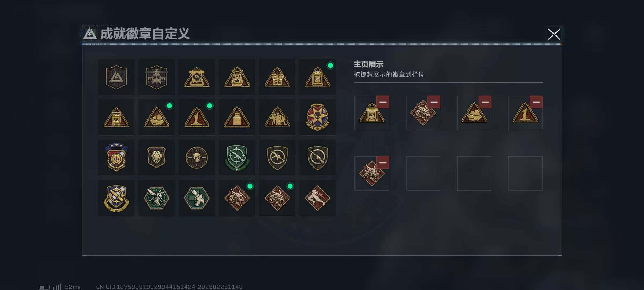Screen dimensions: 644x290
Task: Select the helicopter shield badge
Action: click(x=156, y=77)
